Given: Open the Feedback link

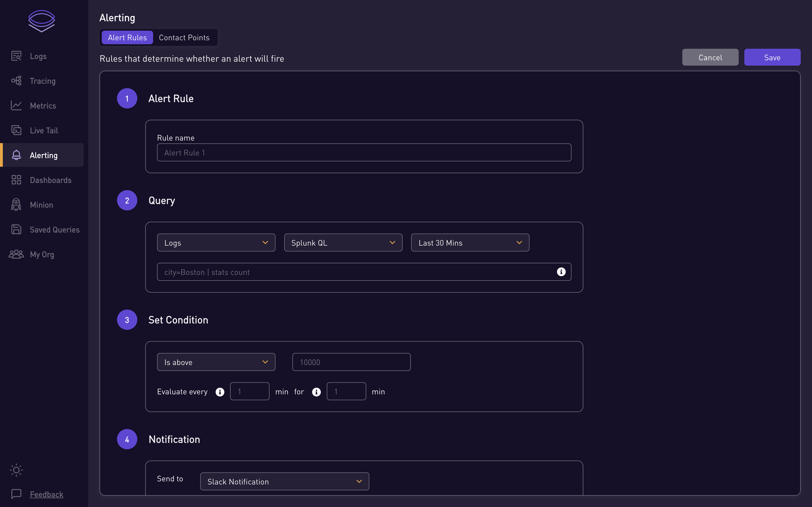Looking at the screenshot, I should coord(46,494).
